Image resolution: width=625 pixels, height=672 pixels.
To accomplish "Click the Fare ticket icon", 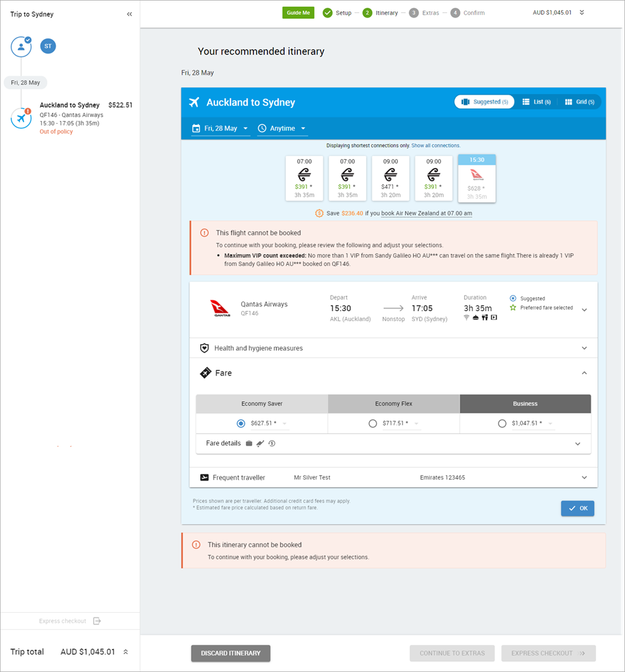I will [206, 373].
